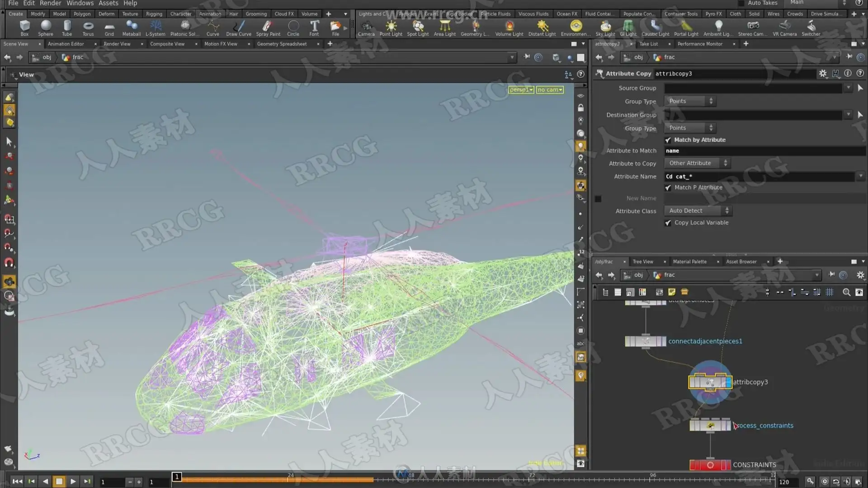
Task: Disable the Copy Local Variable checkbox
Action: pos(668,223)
